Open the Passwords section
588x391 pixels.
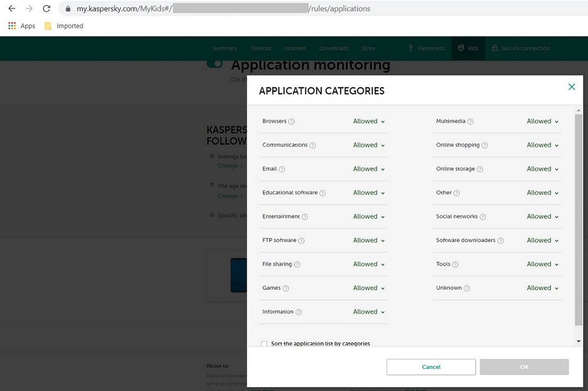(x=426, y=49)
